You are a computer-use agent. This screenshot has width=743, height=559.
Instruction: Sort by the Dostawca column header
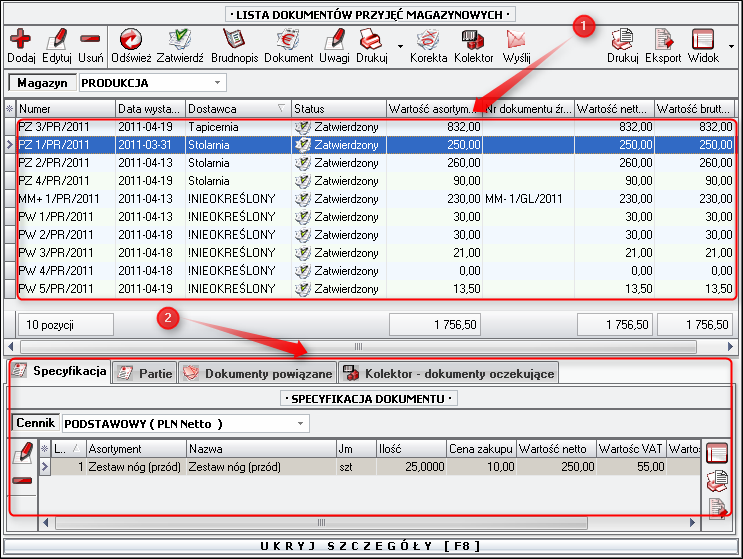point(236,108)
